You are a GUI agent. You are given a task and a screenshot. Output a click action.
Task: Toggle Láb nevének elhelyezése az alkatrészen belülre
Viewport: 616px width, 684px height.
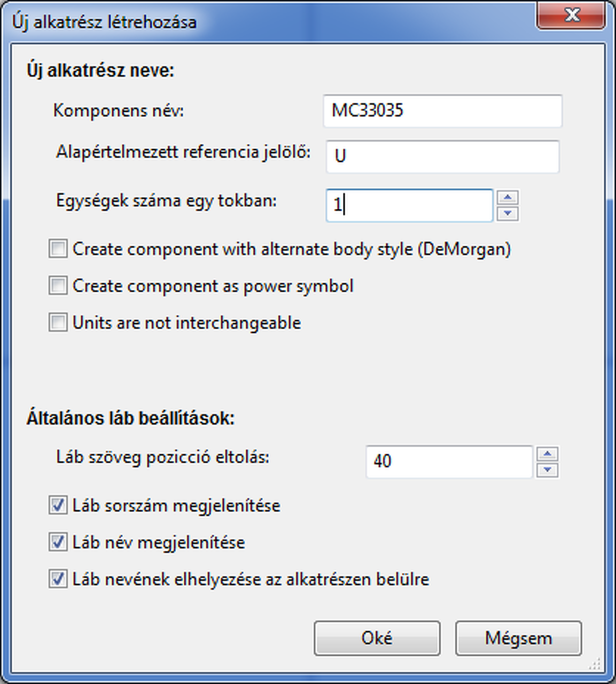58,579
